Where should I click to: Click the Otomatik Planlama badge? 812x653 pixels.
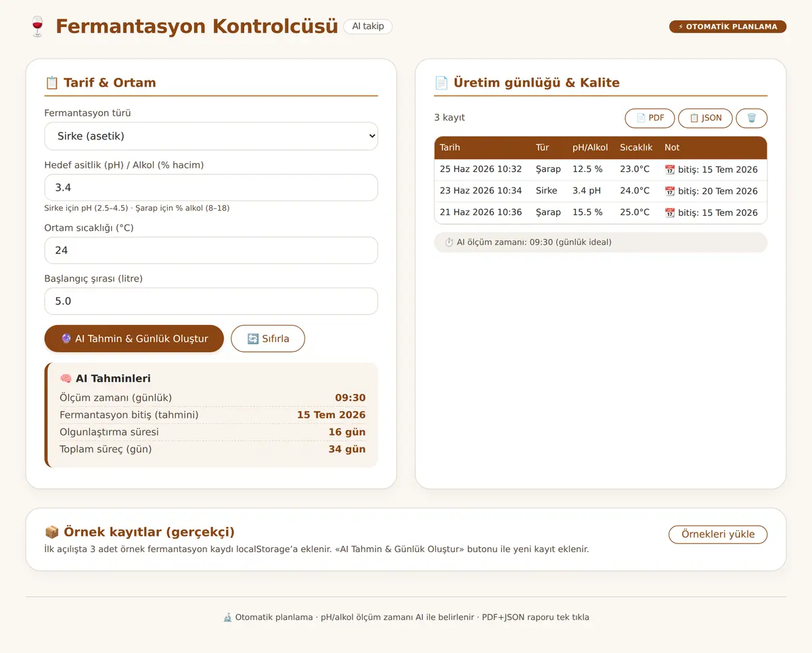point(728,26)
